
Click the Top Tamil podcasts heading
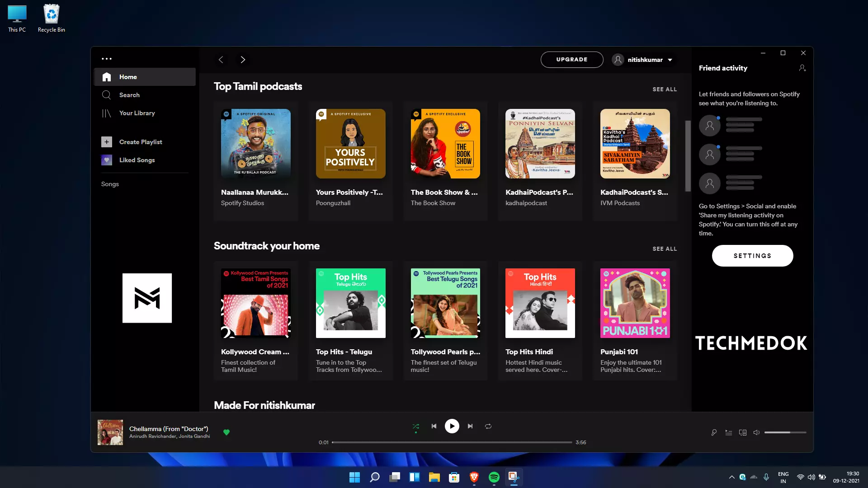[258, 86]
